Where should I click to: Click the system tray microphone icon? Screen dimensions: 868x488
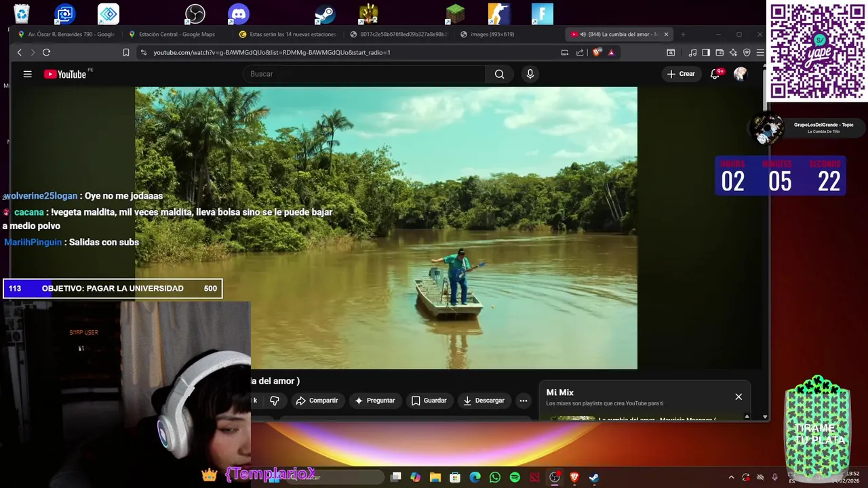(x=775, y=477)
